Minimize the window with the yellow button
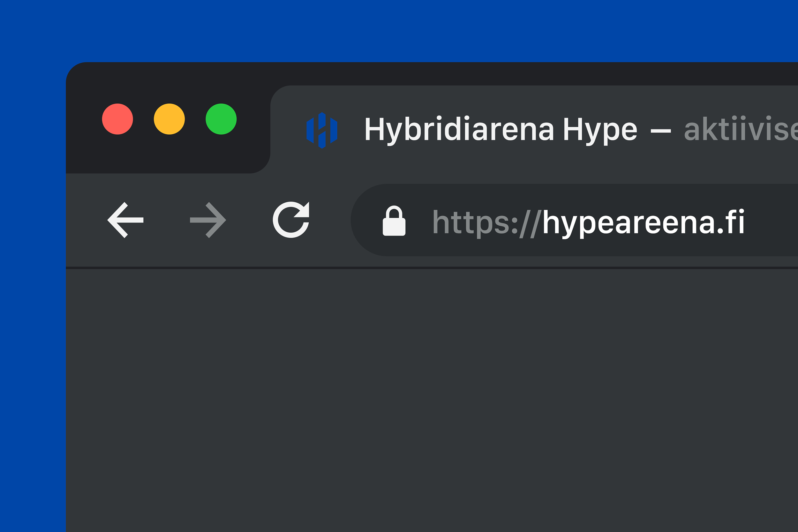Viewport: 798px width, 532px height. point(169,119)
